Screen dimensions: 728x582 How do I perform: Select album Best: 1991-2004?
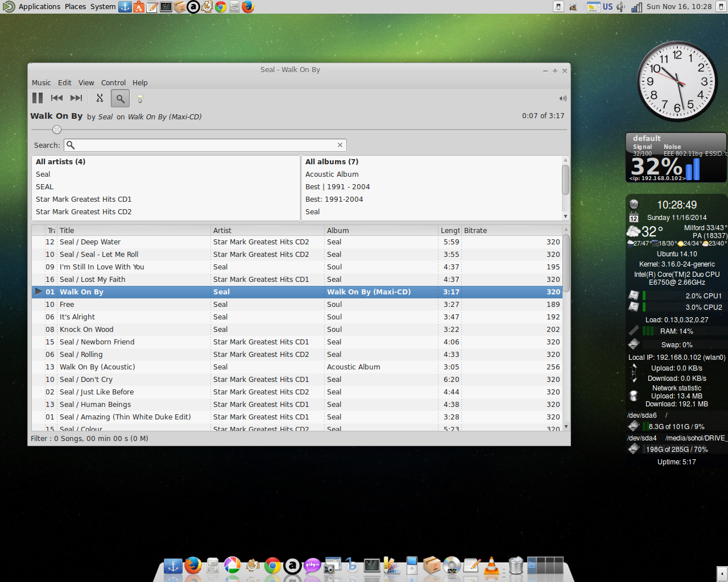tap(432, 199)
